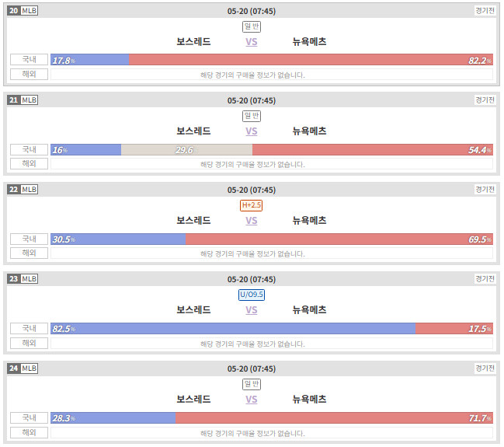Click team name 뉴욕메츠 in match 22
Screen dimensions: 504x447
(309, 221)
